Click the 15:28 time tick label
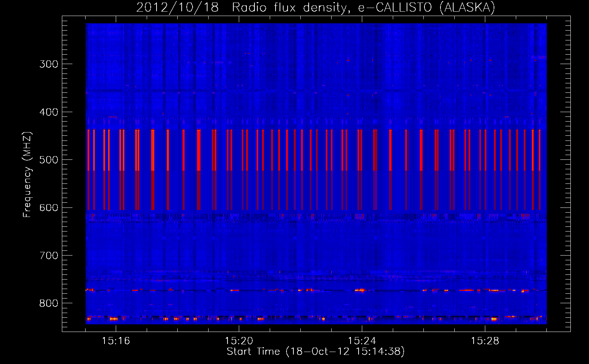This screenshot has height=364, width=589. tap(485, 341)
